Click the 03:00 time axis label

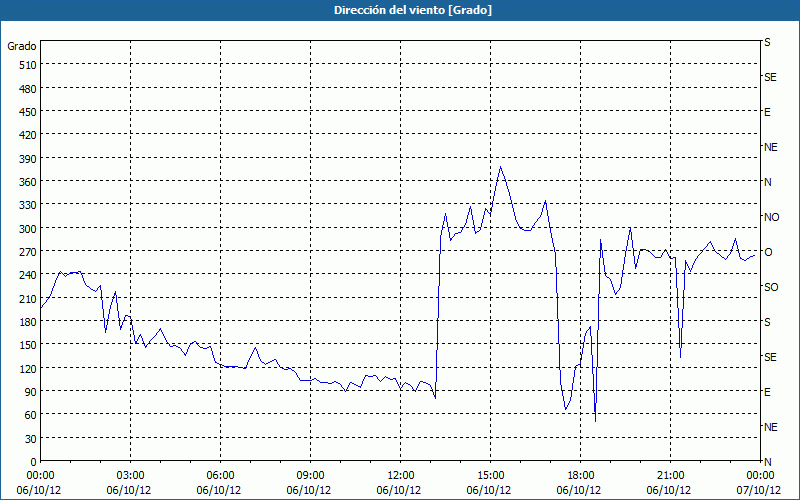(131, 476)
